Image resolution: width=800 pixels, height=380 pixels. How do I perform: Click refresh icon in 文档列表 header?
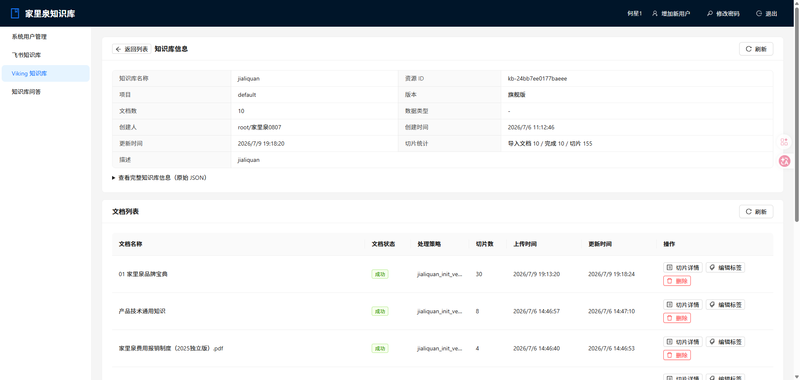pos(748,211)
